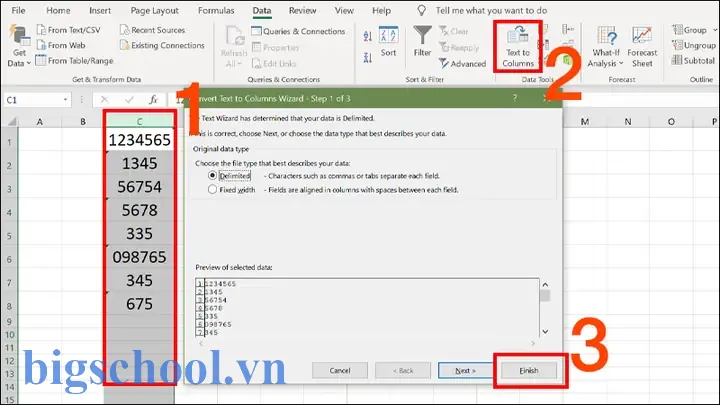Sort descending Z to A

[368, 58]
